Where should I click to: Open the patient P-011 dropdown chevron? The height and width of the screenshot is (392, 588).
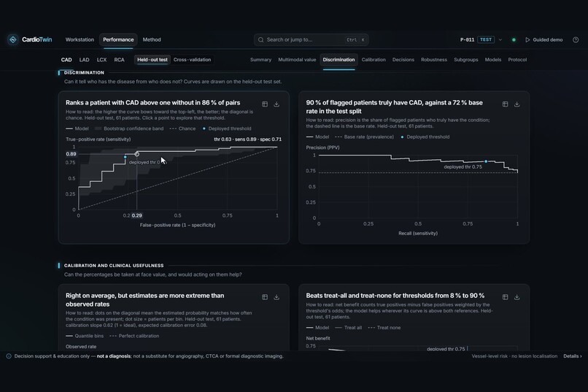(x=500, y=39)
